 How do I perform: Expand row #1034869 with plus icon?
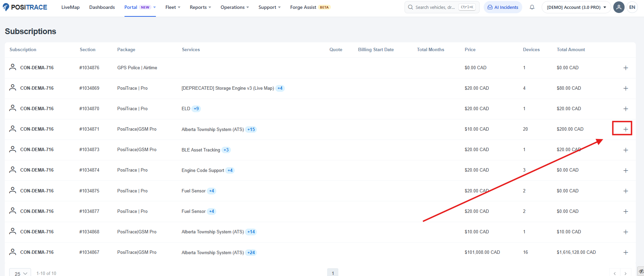[626, 88]
